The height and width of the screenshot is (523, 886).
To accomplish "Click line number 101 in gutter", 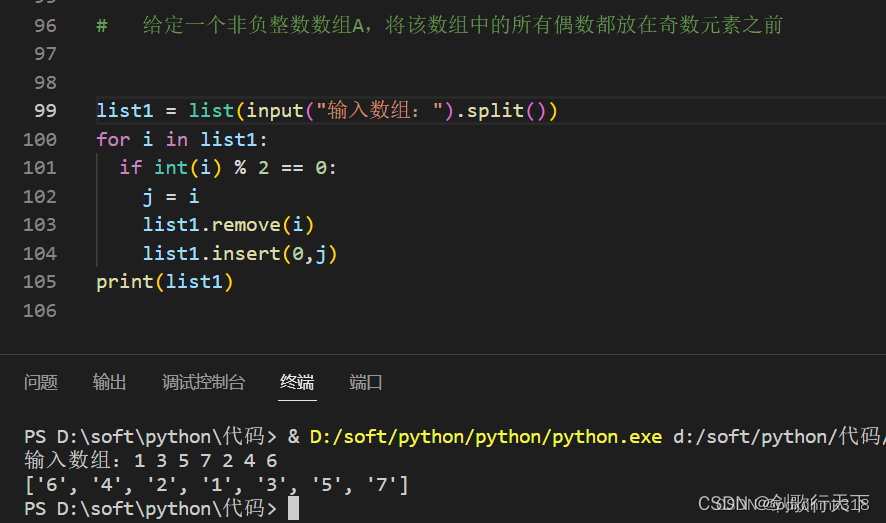I will click(x=40, y=167).
